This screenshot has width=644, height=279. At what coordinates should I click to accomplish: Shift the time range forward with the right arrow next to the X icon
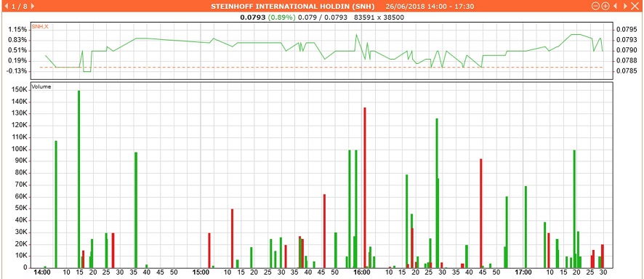[626, 6]
